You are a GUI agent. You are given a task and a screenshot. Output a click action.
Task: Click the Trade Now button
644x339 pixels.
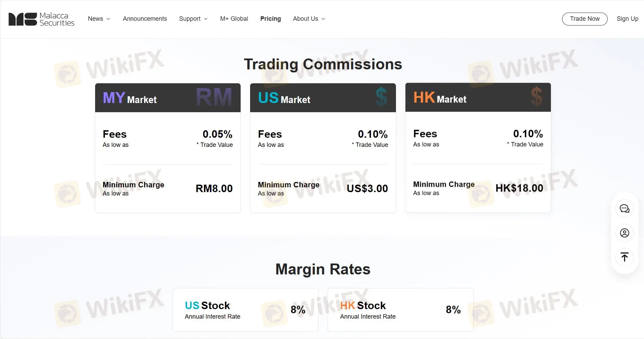585,19
